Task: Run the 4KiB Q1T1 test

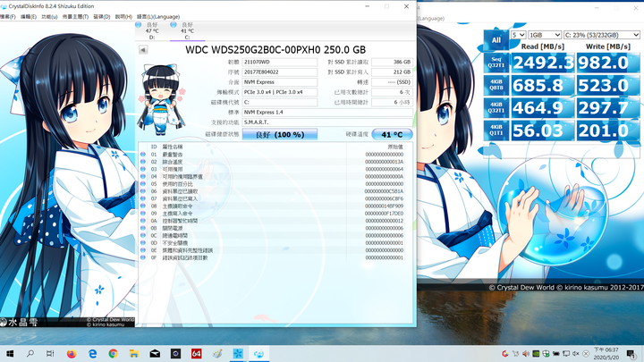Action: 496,130
